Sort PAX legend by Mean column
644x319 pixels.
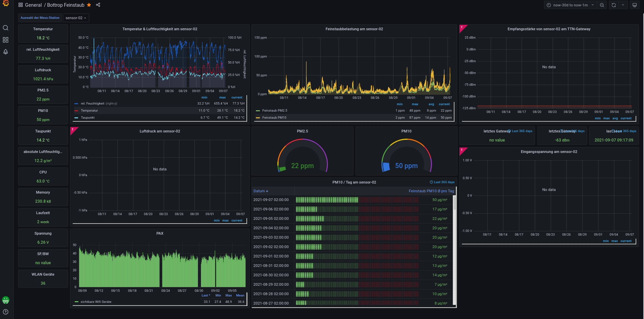[240, 295]
